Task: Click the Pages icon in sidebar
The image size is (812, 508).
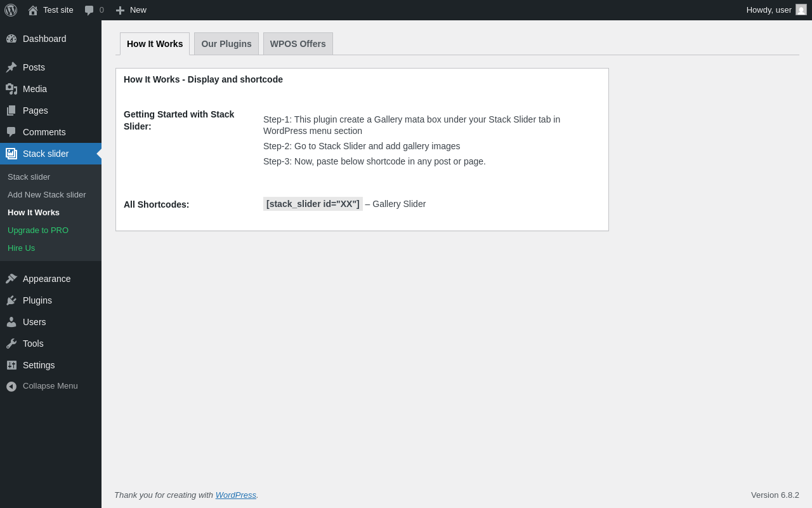Action: (x=11, y=110)
